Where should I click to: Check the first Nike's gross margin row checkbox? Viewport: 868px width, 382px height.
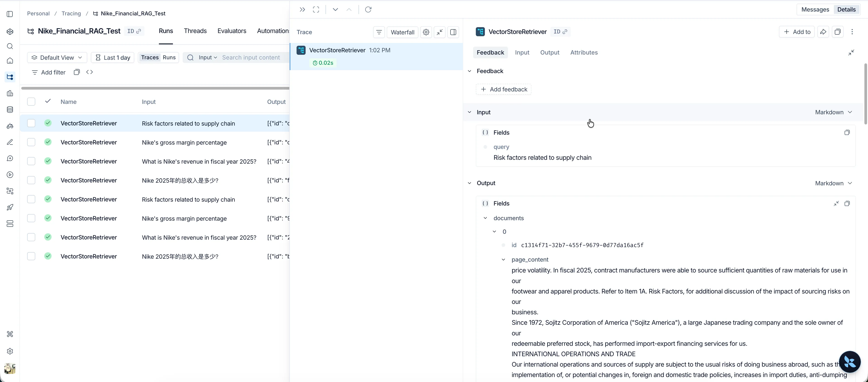31,142
